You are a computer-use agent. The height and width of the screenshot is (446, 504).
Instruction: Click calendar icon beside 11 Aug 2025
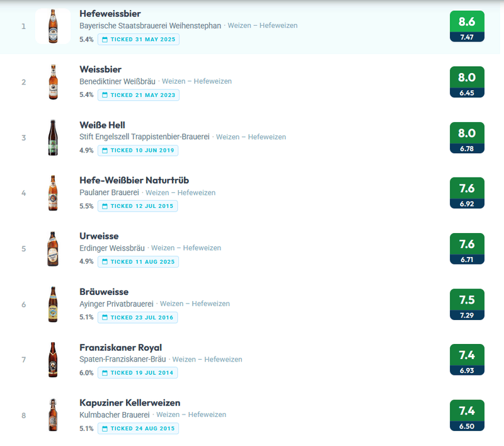(105, 262)
